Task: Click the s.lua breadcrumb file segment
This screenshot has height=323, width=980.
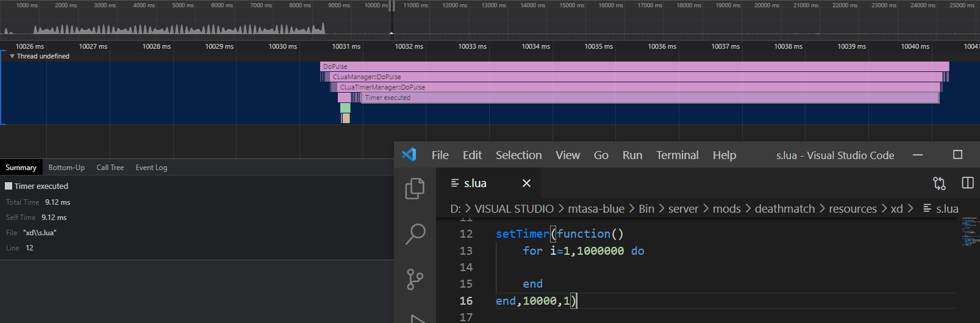Action: click(940, 208)
